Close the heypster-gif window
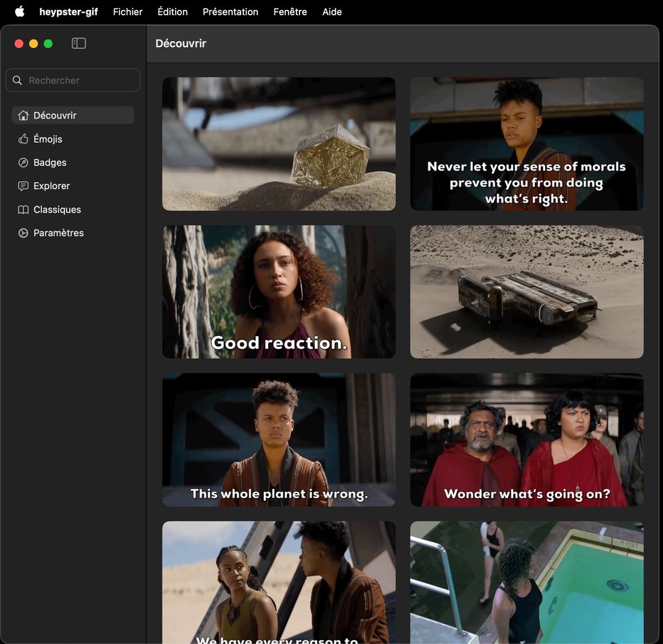The width and height of the screenshot is (663, 644). point(19,44)
